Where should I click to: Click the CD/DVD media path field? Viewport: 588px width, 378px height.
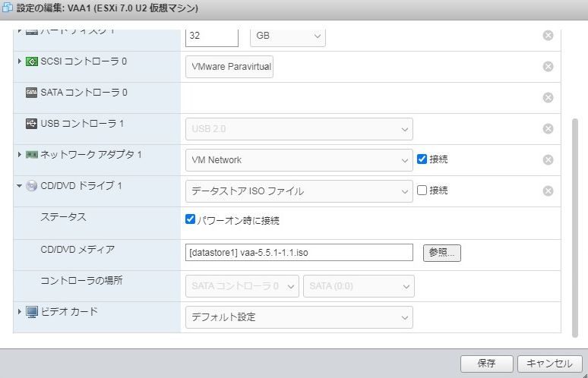coord(299,253)
